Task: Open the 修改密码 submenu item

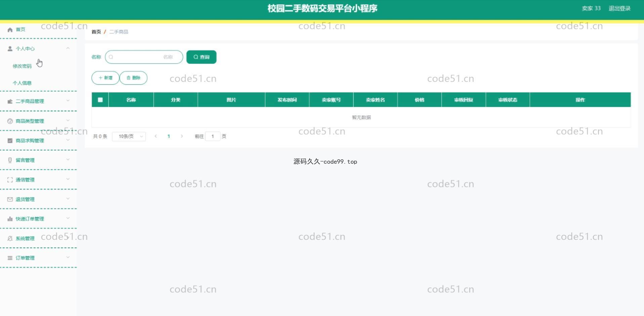Action: 22,66
